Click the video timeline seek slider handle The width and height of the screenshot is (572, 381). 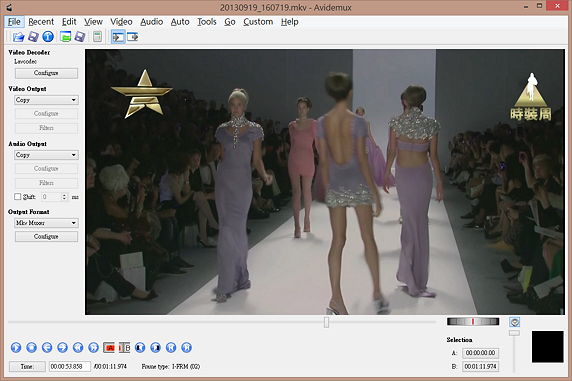tap(326, 322)
